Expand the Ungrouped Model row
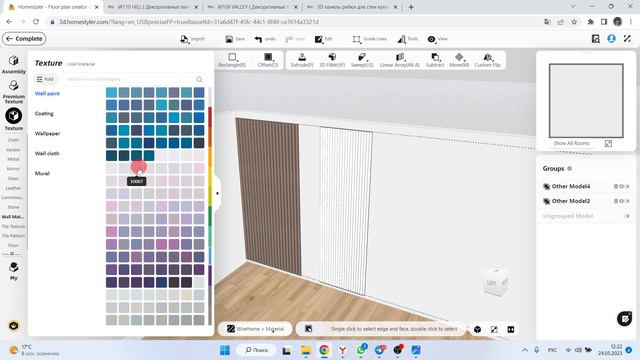 point(627,216)
